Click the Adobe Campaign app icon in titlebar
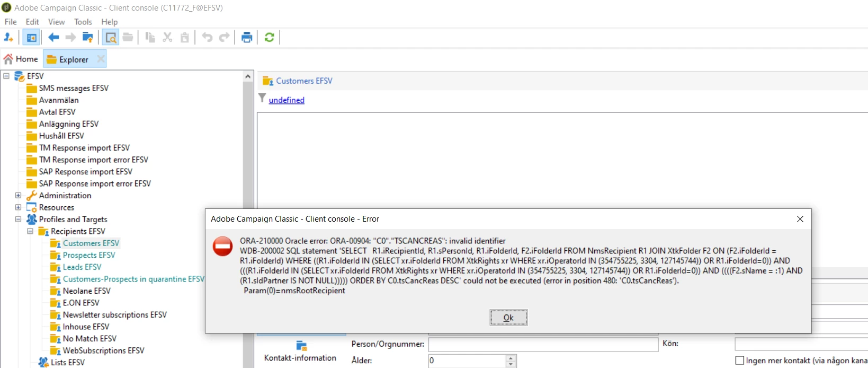 pyautogui.click(x=6, y=7)
